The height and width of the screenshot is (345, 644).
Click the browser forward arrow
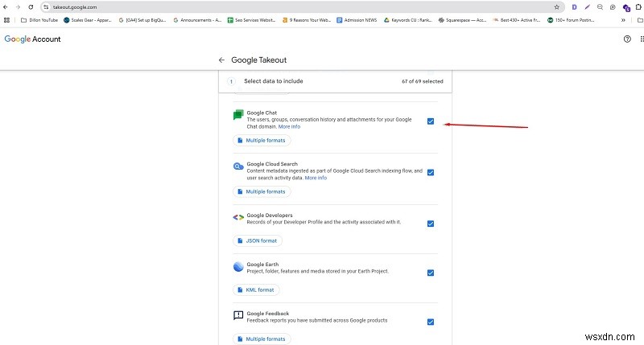point(18,7)
